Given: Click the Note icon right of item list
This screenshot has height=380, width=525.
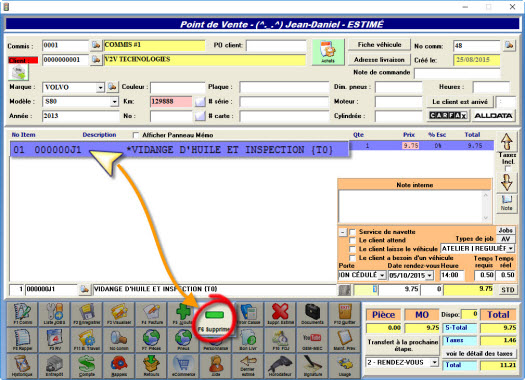Looking at the screenshot, I should tap(507, 203).
